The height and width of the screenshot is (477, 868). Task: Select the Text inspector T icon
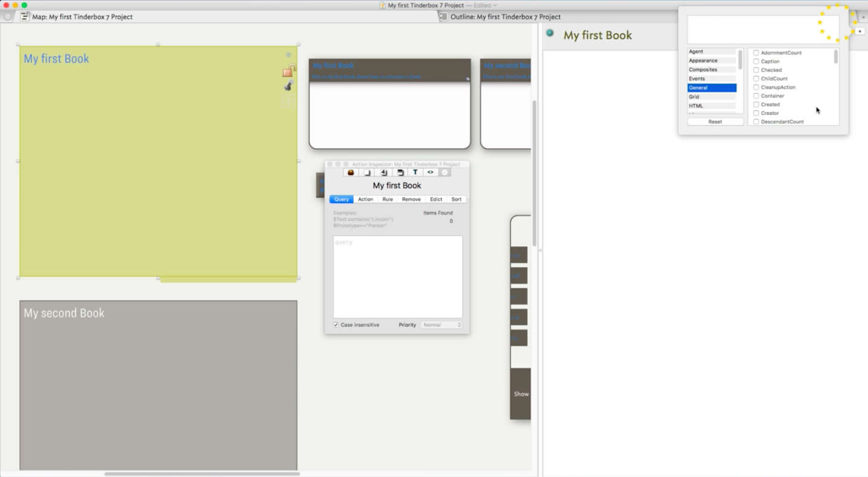(415, 172)
